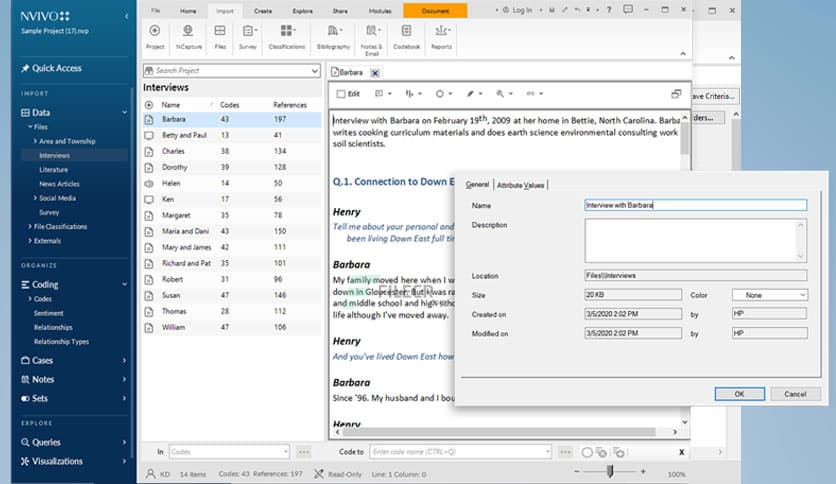Open the Search Project dropdown arrow
The image size is (836, 484).
point(315,70)
